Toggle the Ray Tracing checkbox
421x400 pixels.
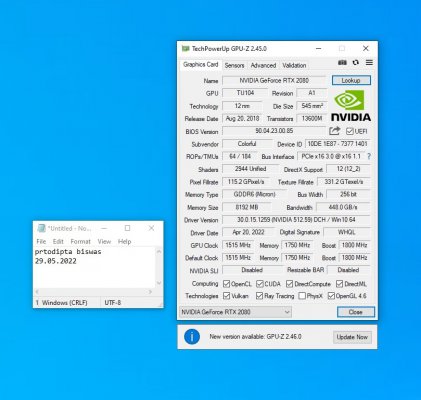[x=259, y=296]
